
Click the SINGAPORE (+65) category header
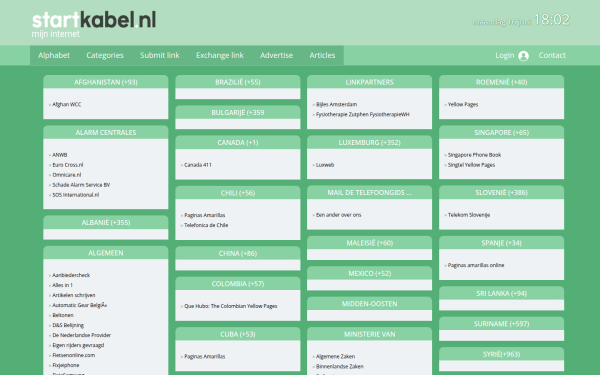pos(501,132)
